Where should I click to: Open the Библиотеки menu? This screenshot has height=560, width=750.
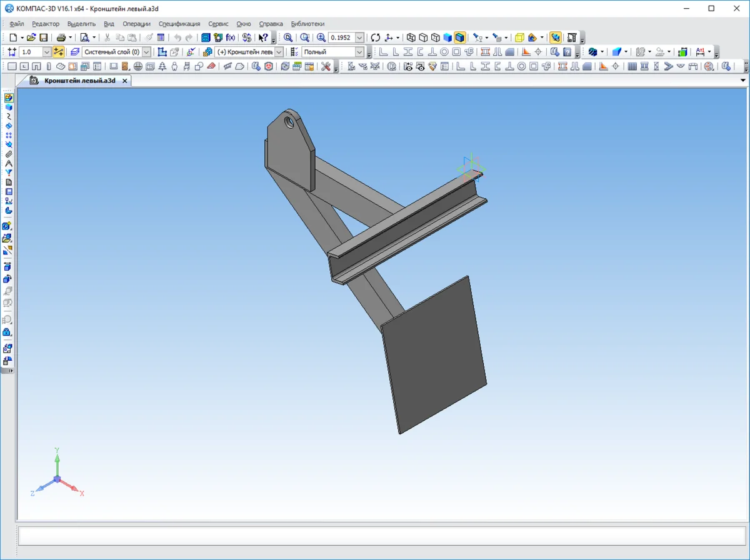(307, 24)
